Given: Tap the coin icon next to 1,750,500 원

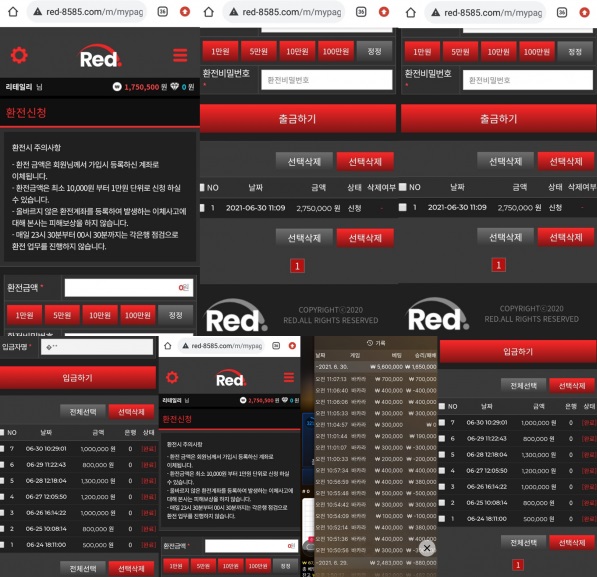Looking at the screenshot, I should point(117,87).
